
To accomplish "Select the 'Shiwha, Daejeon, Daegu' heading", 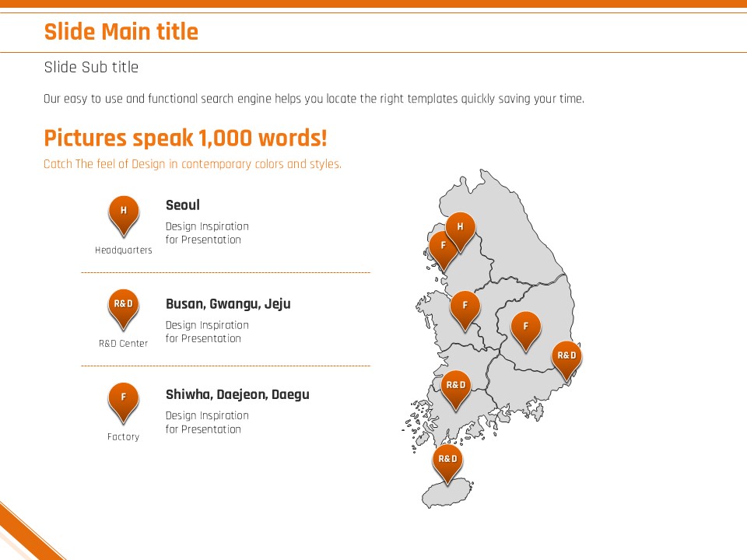I will pyautogui.click(x=237, y=394).
